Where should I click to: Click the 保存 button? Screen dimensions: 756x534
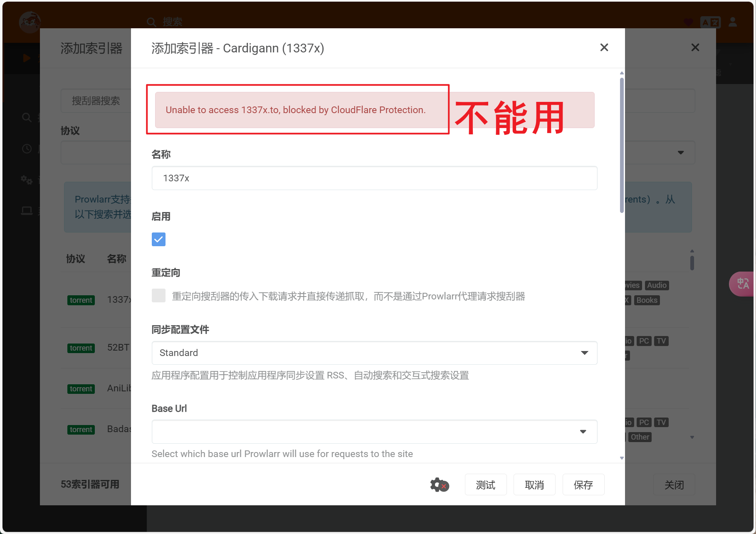(583, 485)
